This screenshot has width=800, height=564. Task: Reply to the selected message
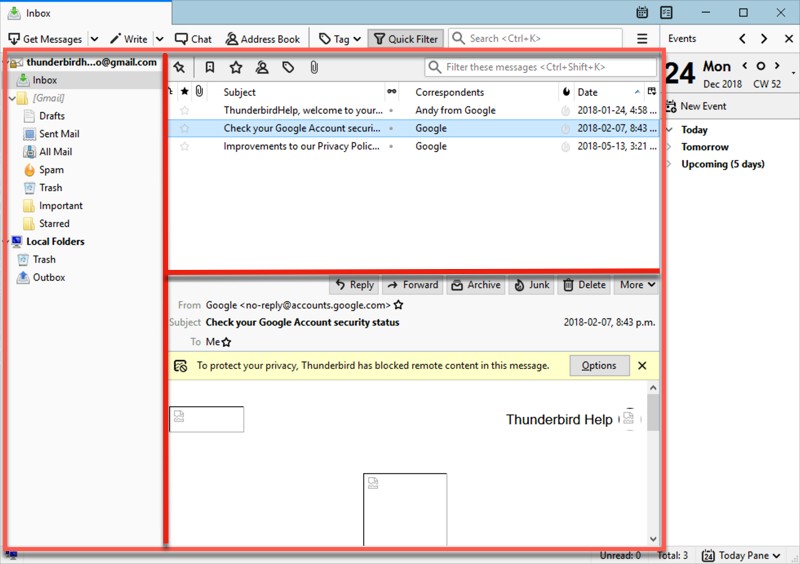[x=354, y=285]
